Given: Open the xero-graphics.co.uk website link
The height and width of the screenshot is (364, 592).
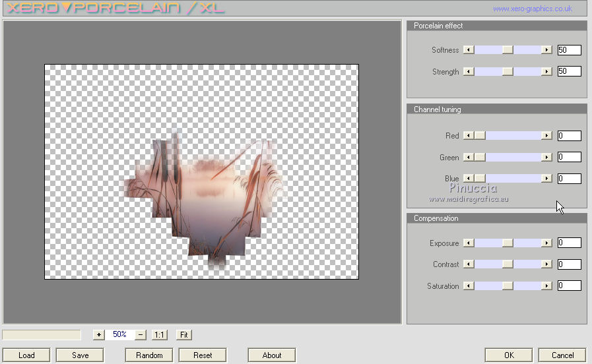Looking at the screenshot, I should tap(532, 9).
